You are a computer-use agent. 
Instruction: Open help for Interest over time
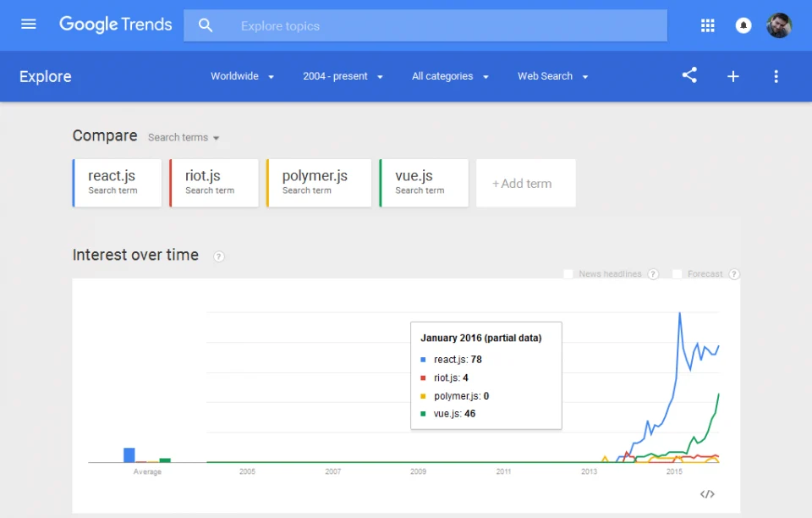tap(219, 256)
